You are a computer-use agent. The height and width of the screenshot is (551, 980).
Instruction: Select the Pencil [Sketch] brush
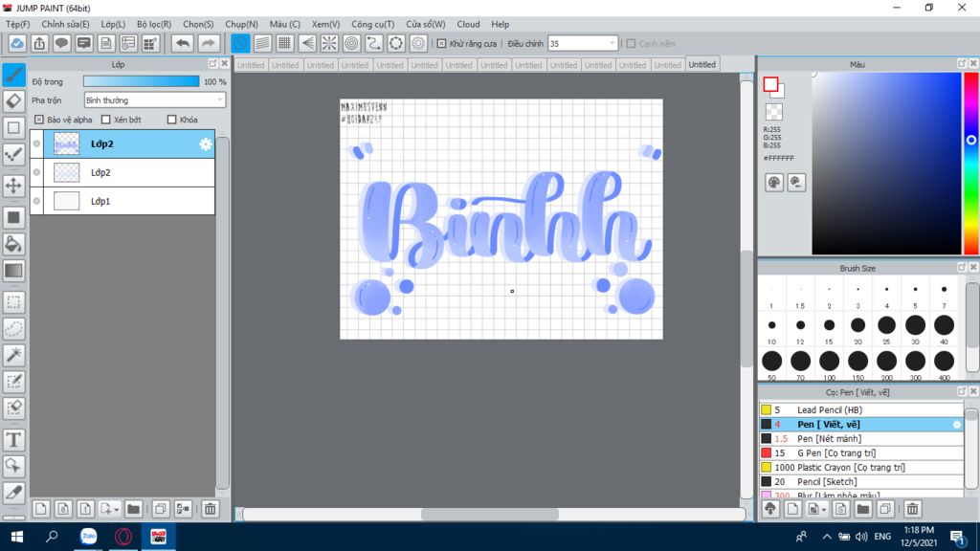point(861,482)
